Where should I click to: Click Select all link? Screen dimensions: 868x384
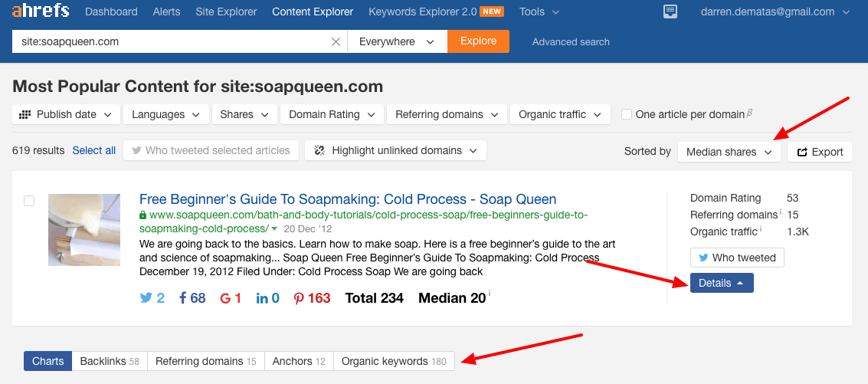(x=94, y=151)
